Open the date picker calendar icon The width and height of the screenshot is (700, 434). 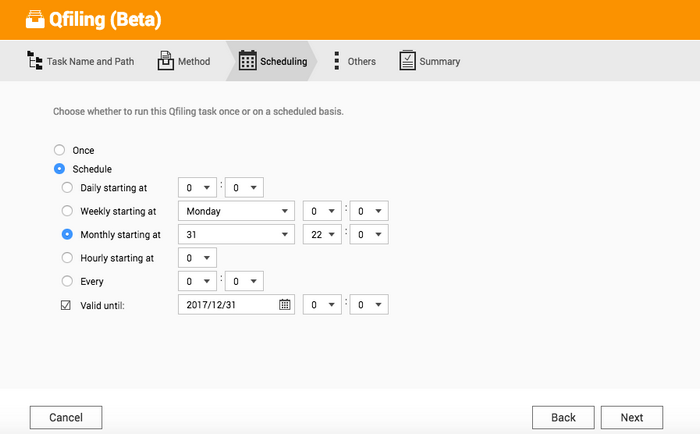point(284,305)
